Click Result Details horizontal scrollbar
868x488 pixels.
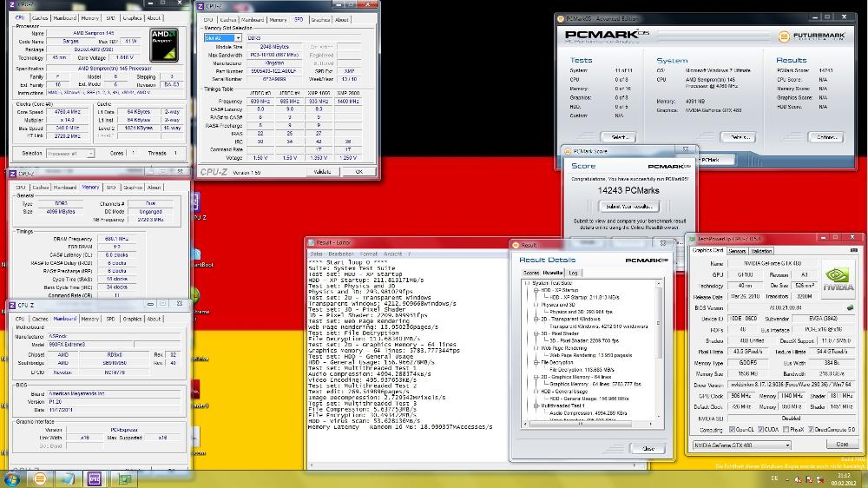point(588,425)
